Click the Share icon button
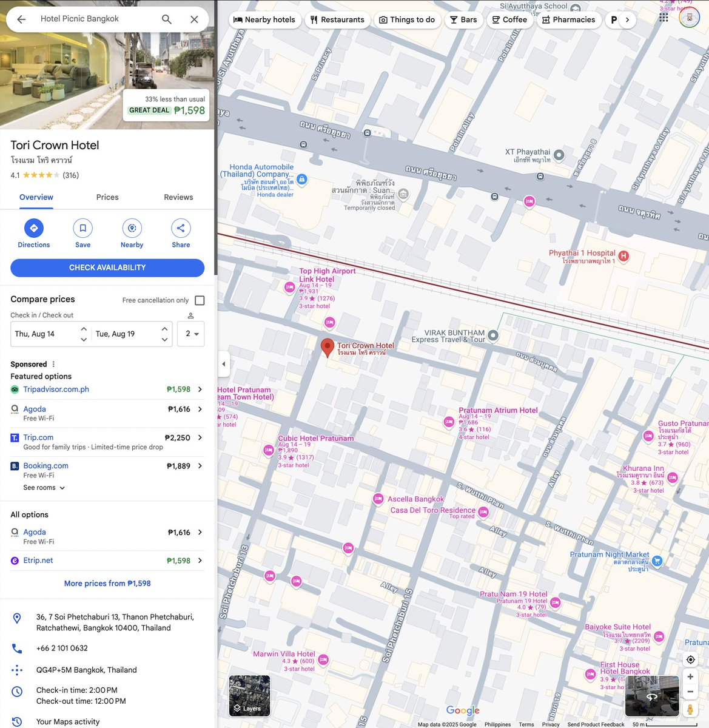Image resolution: width=709 pixels, height=728 pixels. click(181, 228)
